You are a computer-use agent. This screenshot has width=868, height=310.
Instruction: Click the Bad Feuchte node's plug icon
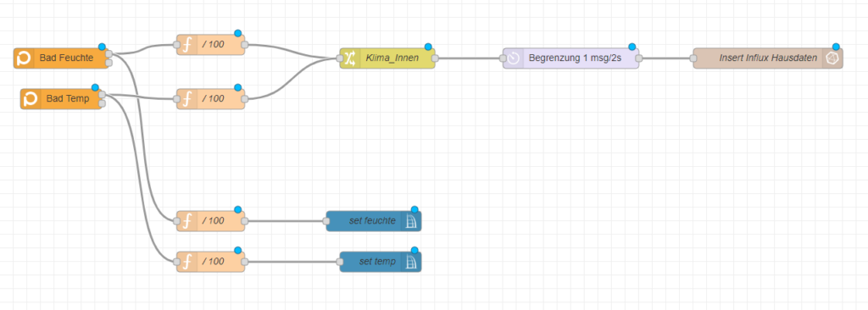tap(25, 58)
